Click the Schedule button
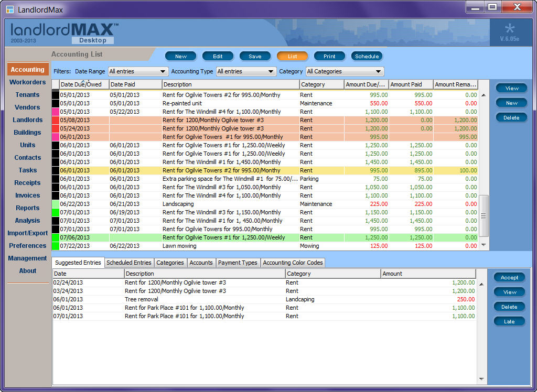This screenshot has width=537, height=392. (367, 56)
